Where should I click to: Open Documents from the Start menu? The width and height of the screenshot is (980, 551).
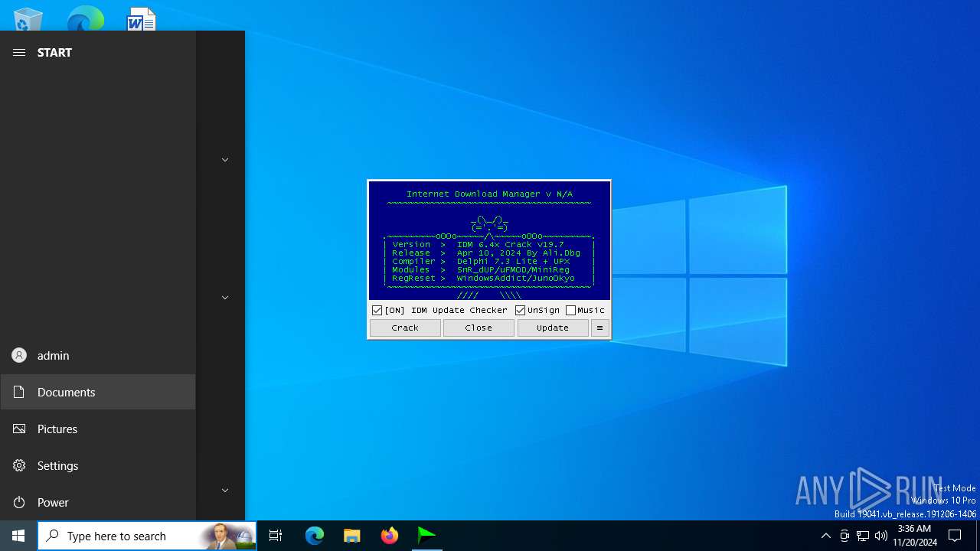click(x=98, y=392)
